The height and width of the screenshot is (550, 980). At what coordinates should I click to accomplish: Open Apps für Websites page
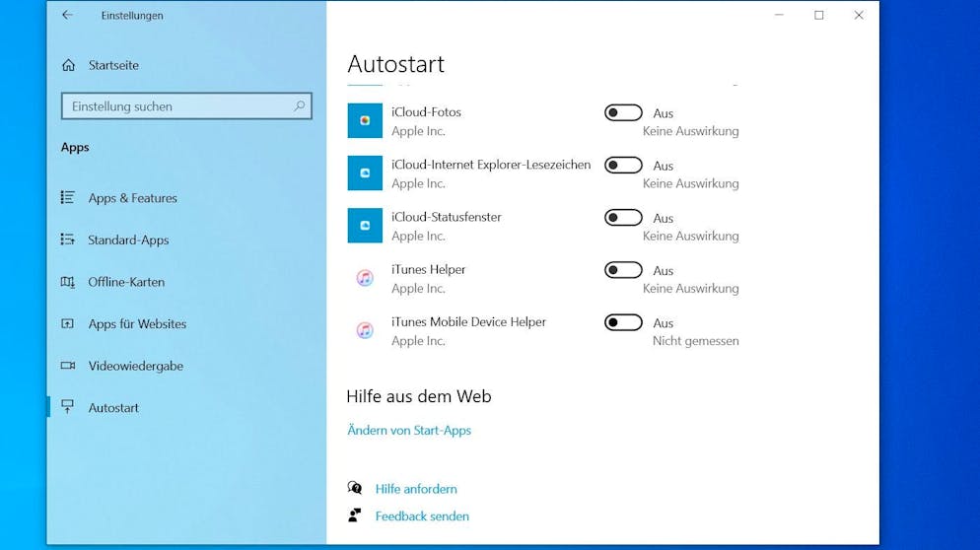pyautogui.click(x=137, y=323)
